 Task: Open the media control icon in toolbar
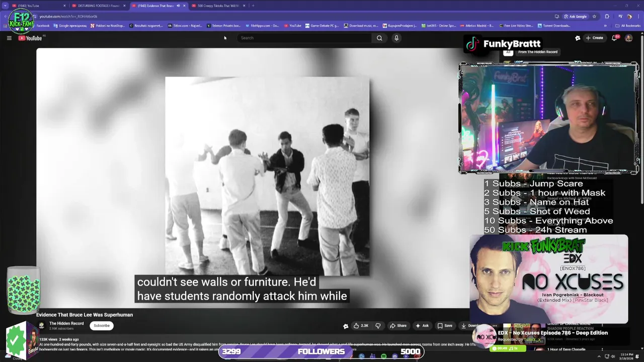[620, 16]
